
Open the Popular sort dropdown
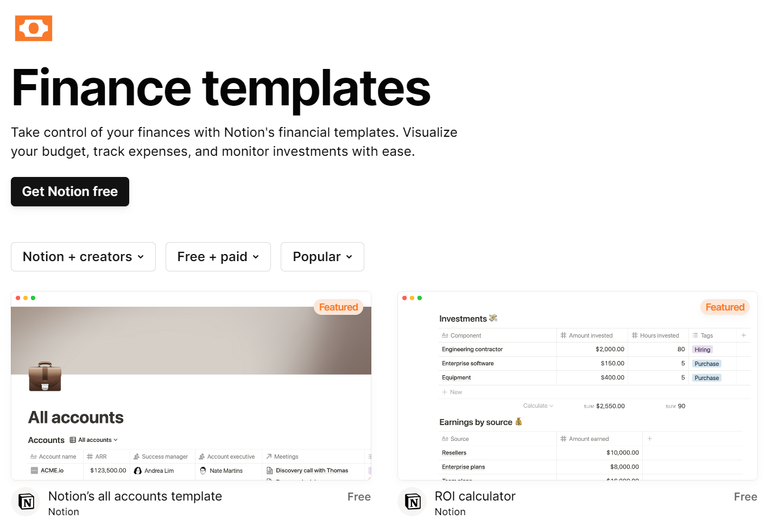click(322, 257)
